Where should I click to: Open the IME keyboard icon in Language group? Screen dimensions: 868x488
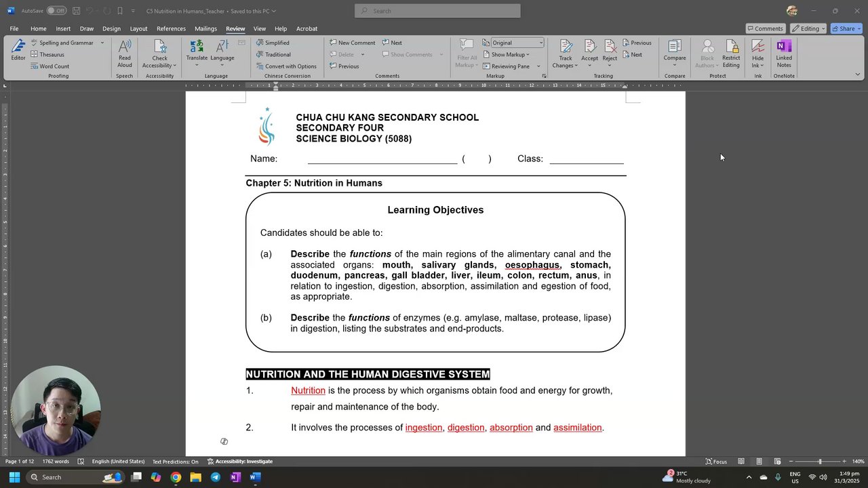pos(241,43)
